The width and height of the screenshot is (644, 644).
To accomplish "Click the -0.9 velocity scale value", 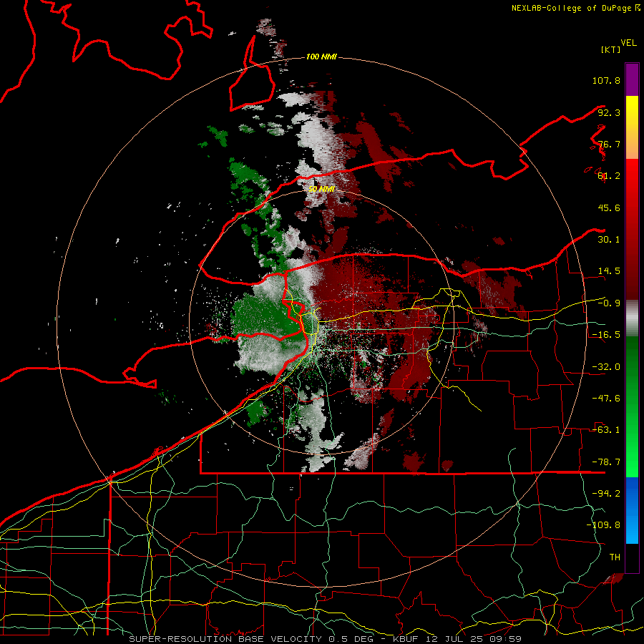I will click(609, 303).
